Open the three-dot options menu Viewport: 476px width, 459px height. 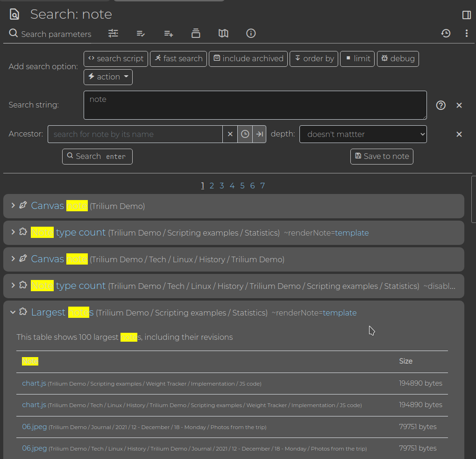click(466, 33)
